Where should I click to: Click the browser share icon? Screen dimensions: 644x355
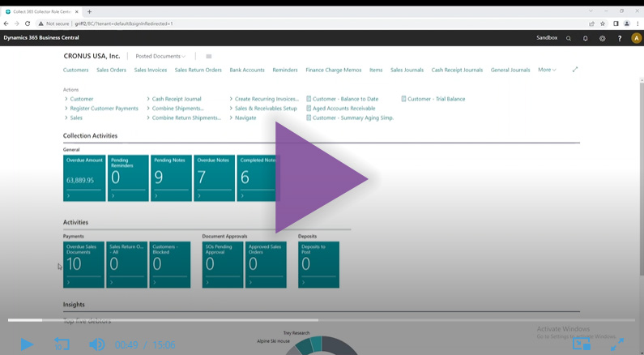point(591,24)
